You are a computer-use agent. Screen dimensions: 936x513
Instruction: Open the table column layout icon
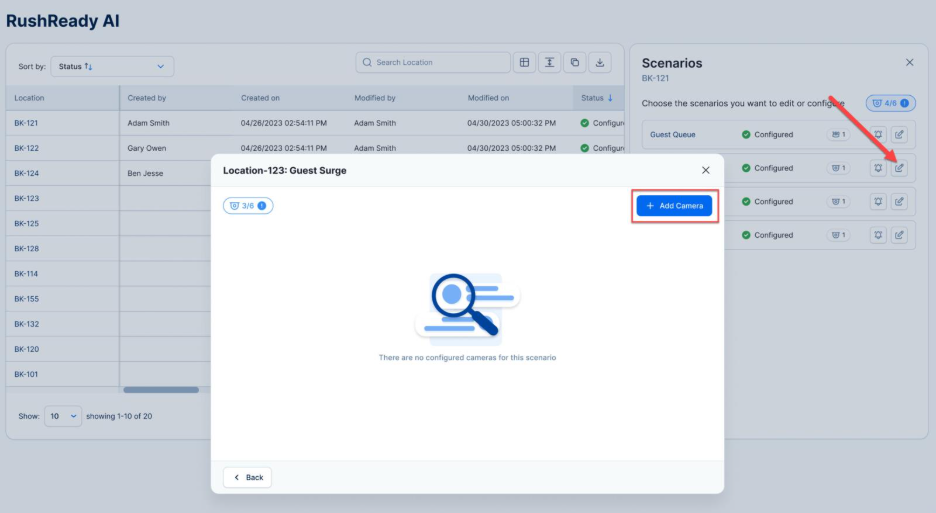(x=524, y=62)
